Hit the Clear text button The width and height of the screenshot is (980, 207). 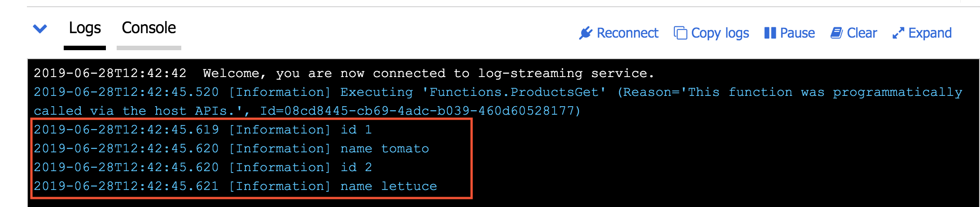[x=862, y=33]
